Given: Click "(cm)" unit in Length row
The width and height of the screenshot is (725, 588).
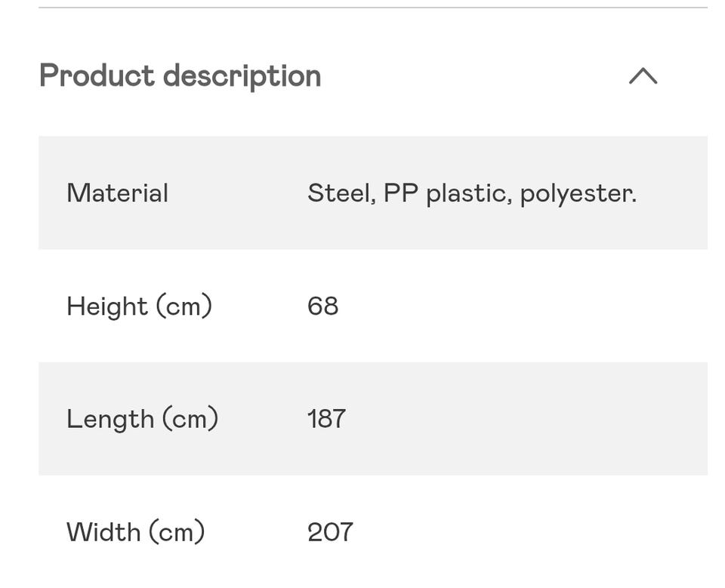Looking at the screenshot, I should point(190,419).
